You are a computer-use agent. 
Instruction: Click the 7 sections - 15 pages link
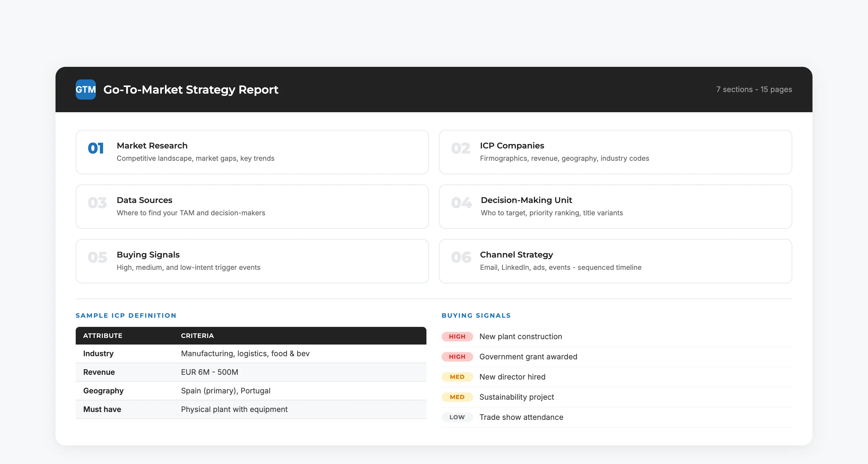(754, 89)
